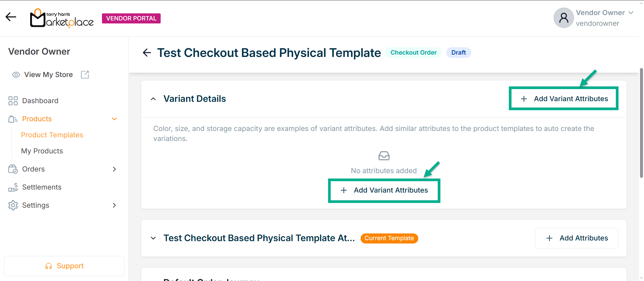Click the Settings gear icon

tap(13, 205)
